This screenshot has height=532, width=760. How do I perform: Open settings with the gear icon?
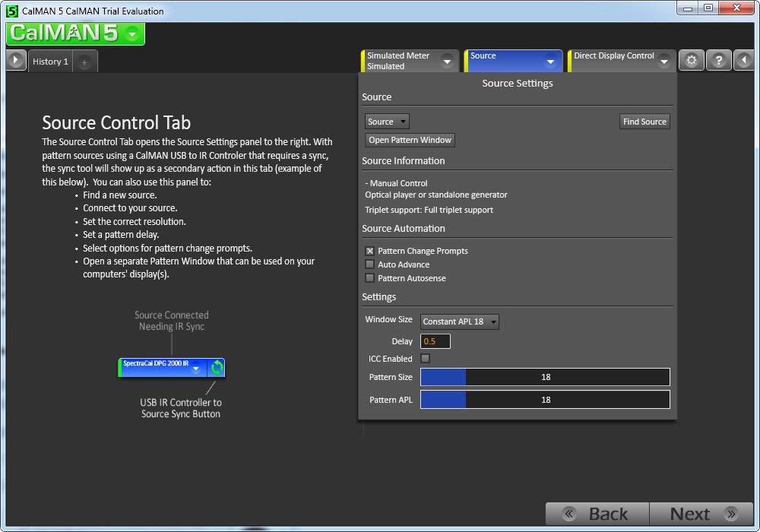[x=692, y=61]
